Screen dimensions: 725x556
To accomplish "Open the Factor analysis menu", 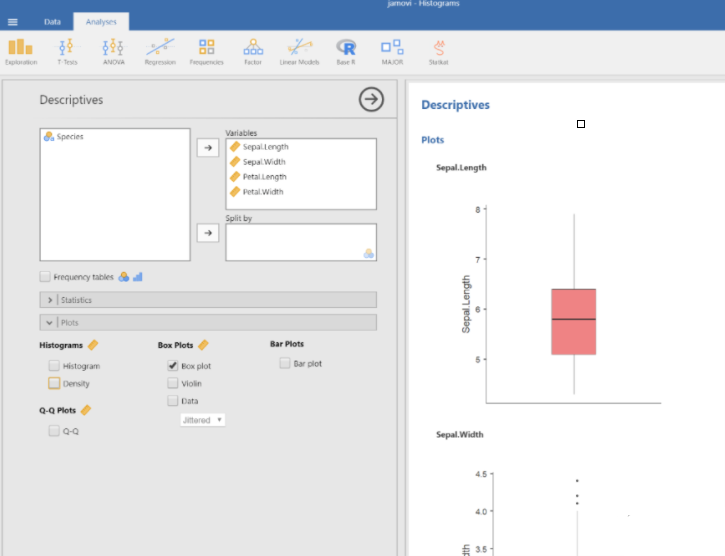I will click(x=253, y=50).
